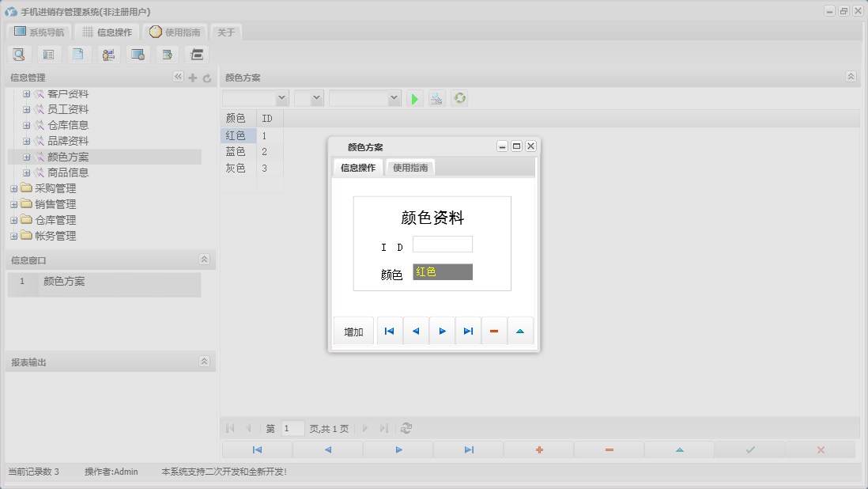Screen dimensions: 868x489
Task: Click the plus icon on the 信息管理 panel header
Action: (x=193, y=77)
